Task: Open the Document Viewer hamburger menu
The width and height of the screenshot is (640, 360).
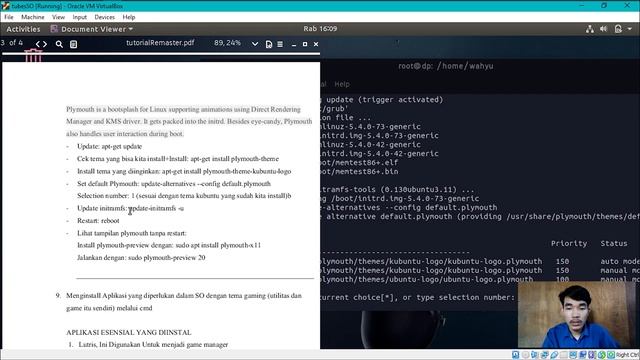Action: (x=280, y=44)
